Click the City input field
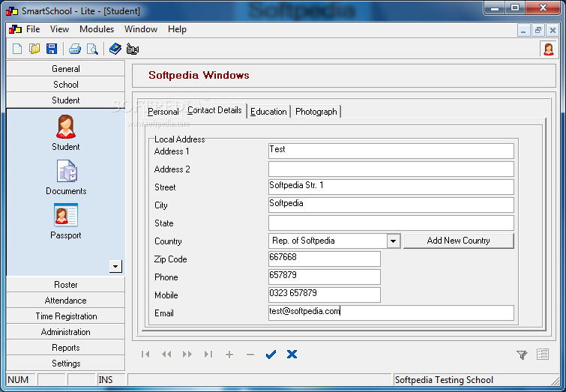566x392 pixels. pos(391,205)
